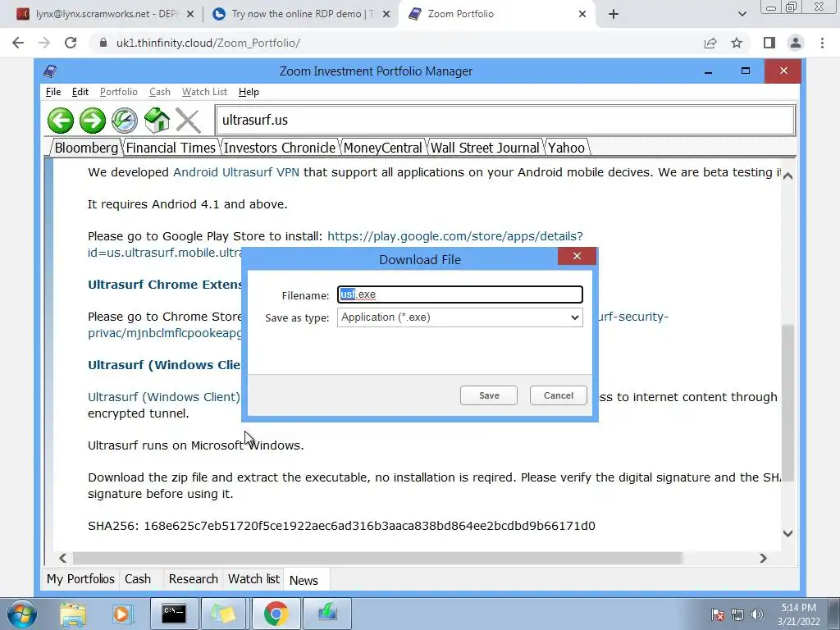Open the Watch List menu
The height and width of the screenshot is (630, 840).
204,92
